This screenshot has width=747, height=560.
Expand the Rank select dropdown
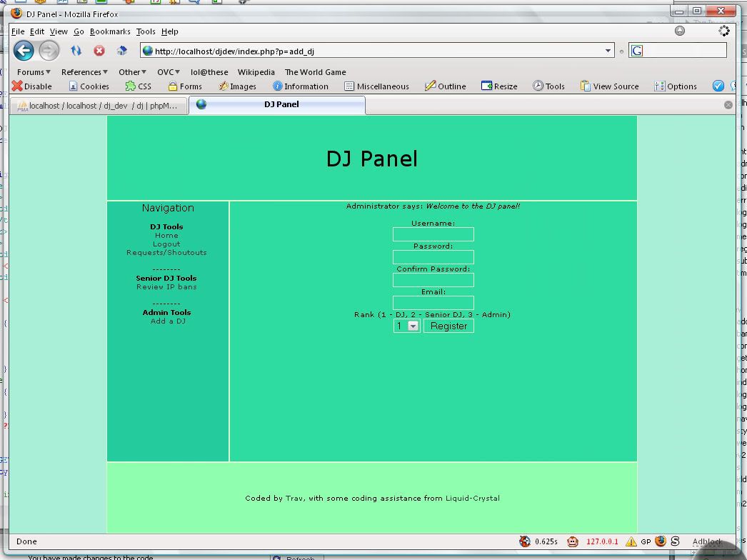point(413,326)
